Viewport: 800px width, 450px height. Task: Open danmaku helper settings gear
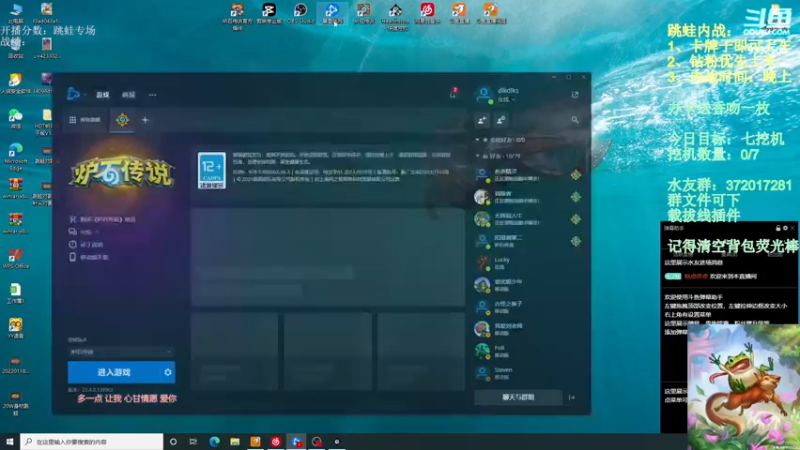coord(785,228)
